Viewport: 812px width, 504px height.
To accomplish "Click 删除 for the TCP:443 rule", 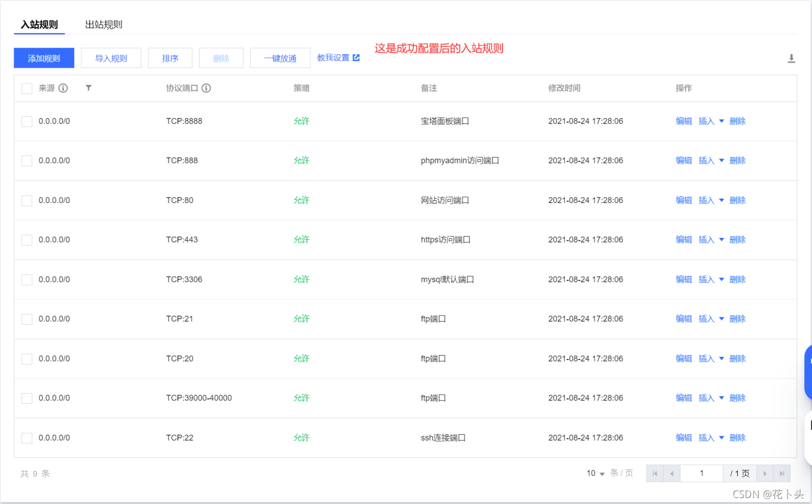I will click(737, 240).
